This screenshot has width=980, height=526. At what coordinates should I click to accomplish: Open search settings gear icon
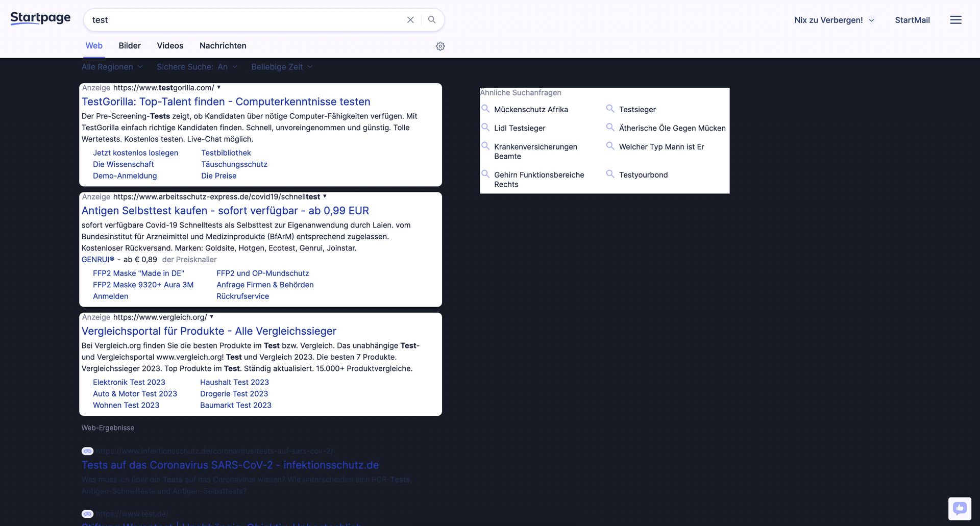point(440,46)
